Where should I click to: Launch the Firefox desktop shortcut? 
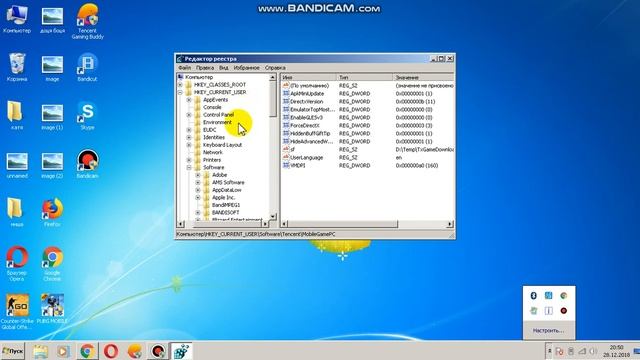click(52, 212)
